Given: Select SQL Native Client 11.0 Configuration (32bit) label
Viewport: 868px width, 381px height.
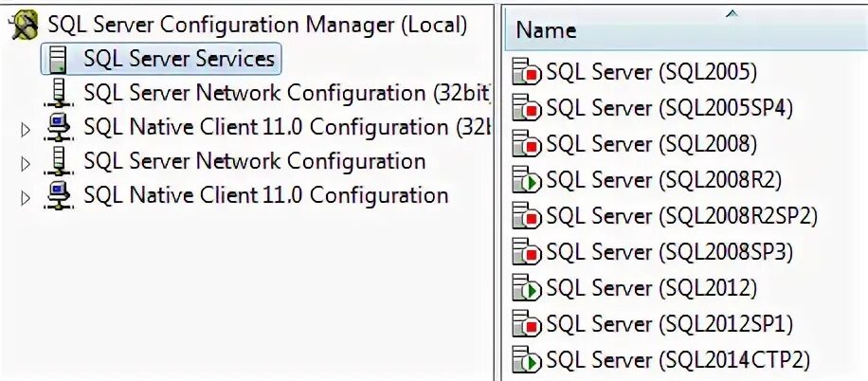Looking at the screenshot, I should pyautogui.click(x=288, y=128).
